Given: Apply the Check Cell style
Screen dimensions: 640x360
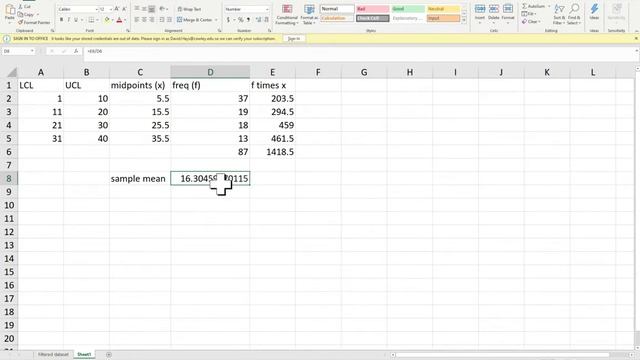Looking at the screenshot, I should coord(372,18).
